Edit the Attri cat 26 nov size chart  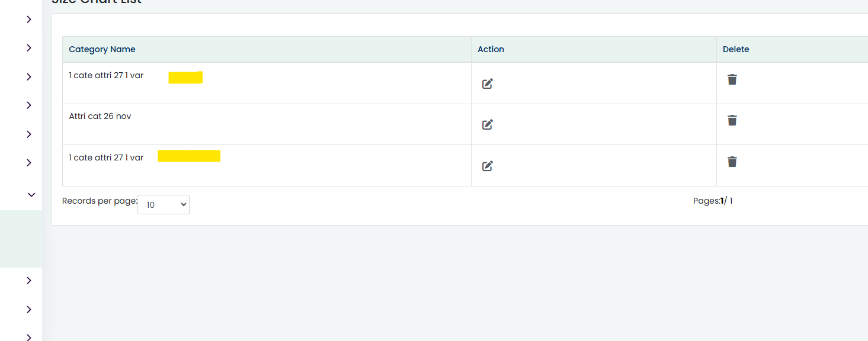[488, 124]
